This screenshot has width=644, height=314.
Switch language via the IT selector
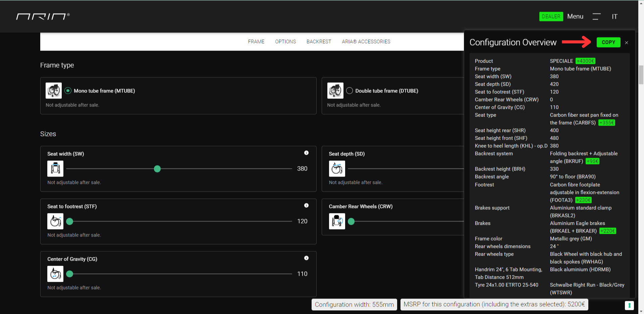tap(614, 16)
